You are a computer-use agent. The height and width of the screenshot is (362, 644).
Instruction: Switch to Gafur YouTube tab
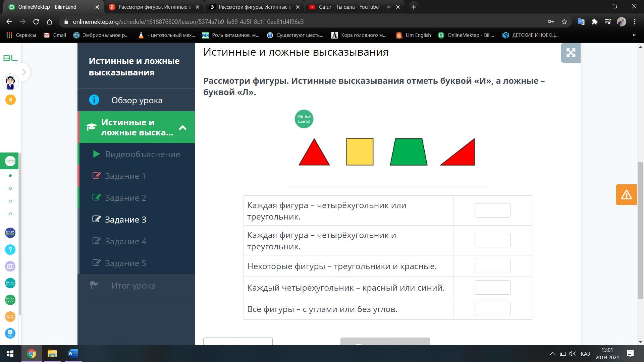[x=349, y=7]
